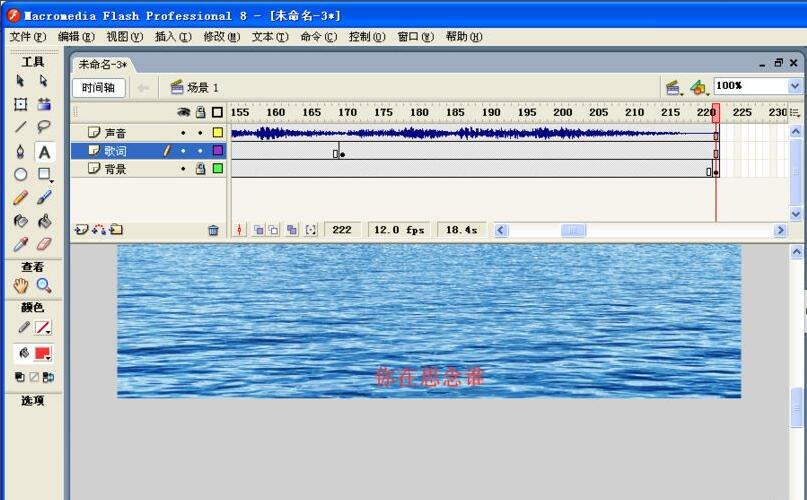Select the Brush tool
The width and height of the screenshot is (807, 500).
(x=44, y=197)
